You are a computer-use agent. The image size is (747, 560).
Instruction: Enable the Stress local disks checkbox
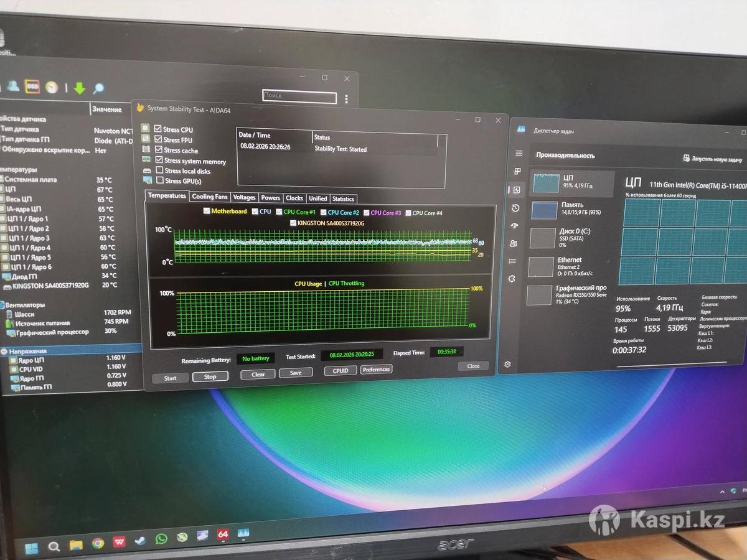[160, 170]
